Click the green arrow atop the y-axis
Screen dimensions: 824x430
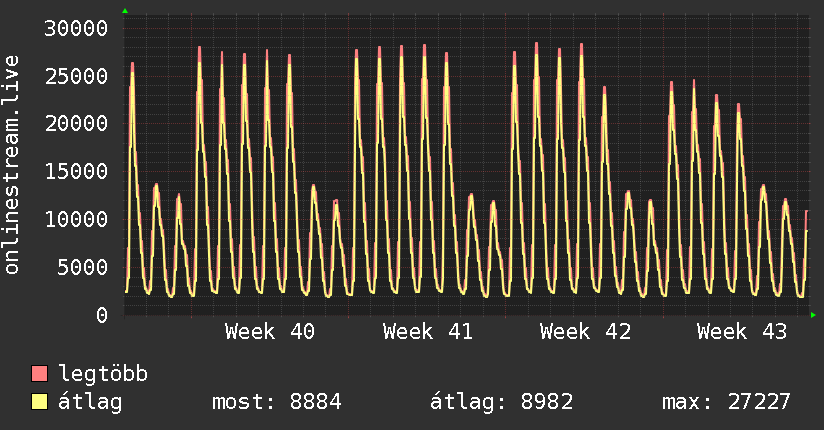point(125,11)
